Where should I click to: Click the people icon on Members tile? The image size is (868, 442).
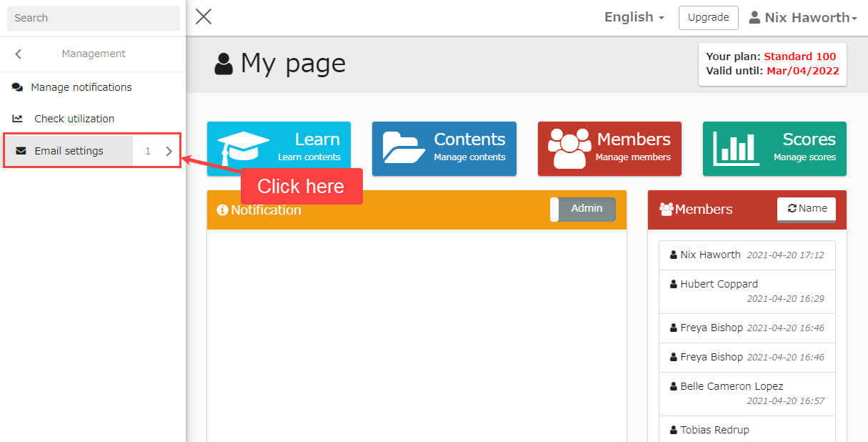569,147
